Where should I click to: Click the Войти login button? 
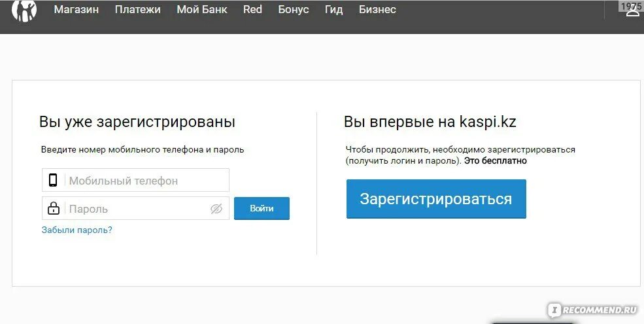(262, 208)
